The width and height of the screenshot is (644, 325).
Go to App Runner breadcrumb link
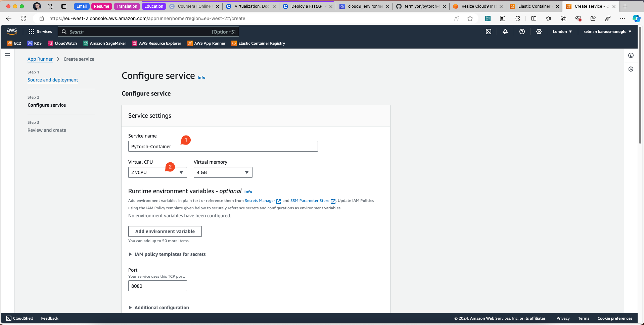(40, 59)
